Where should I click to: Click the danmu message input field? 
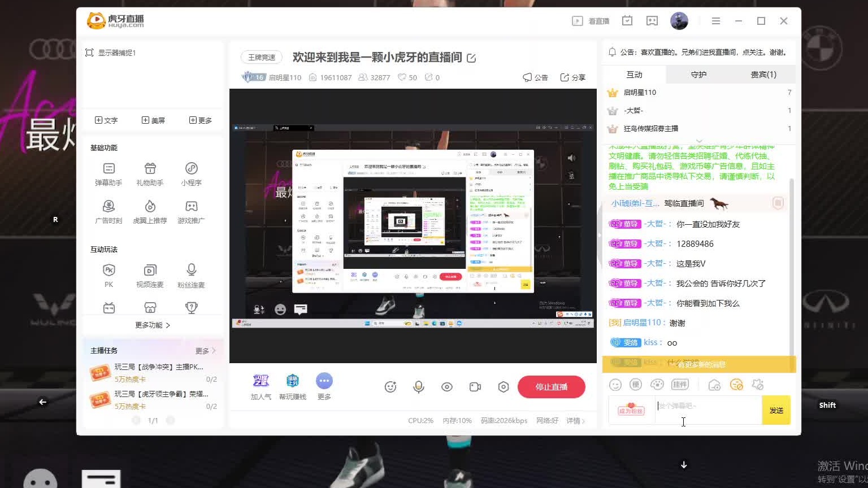[x=708, y=410]
